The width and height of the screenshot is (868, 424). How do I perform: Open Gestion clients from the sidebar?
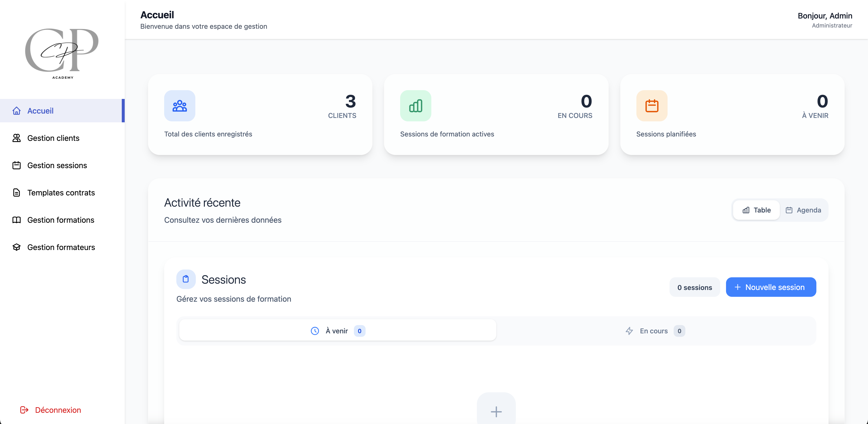53,138
